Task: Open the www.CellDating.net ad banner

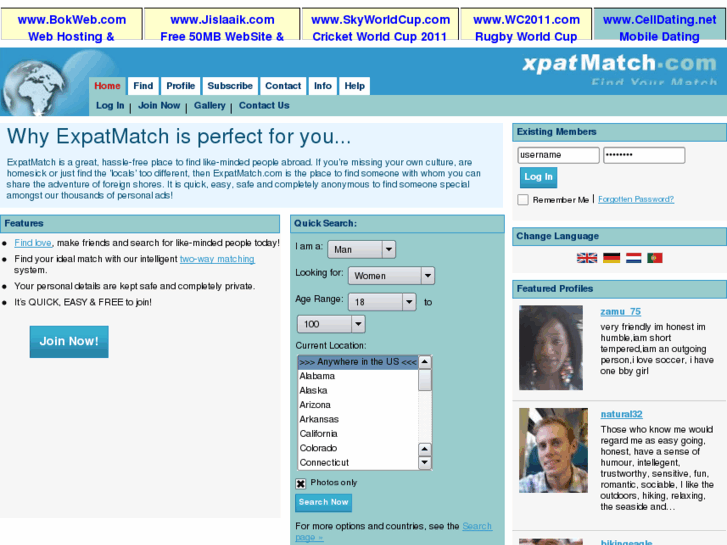Action: pos(660,24)
